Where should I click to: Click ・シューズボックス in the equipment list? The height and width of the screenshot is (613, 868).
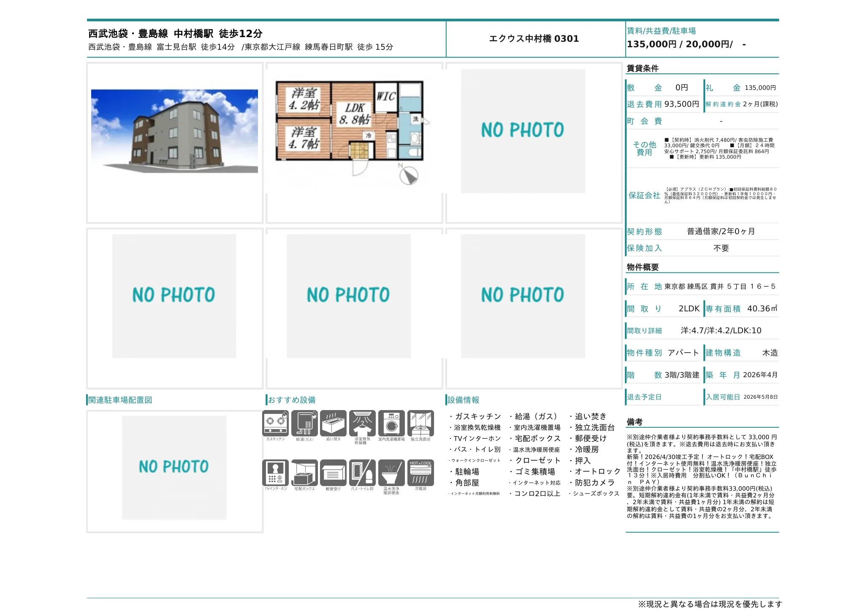[x=593, y=493]
